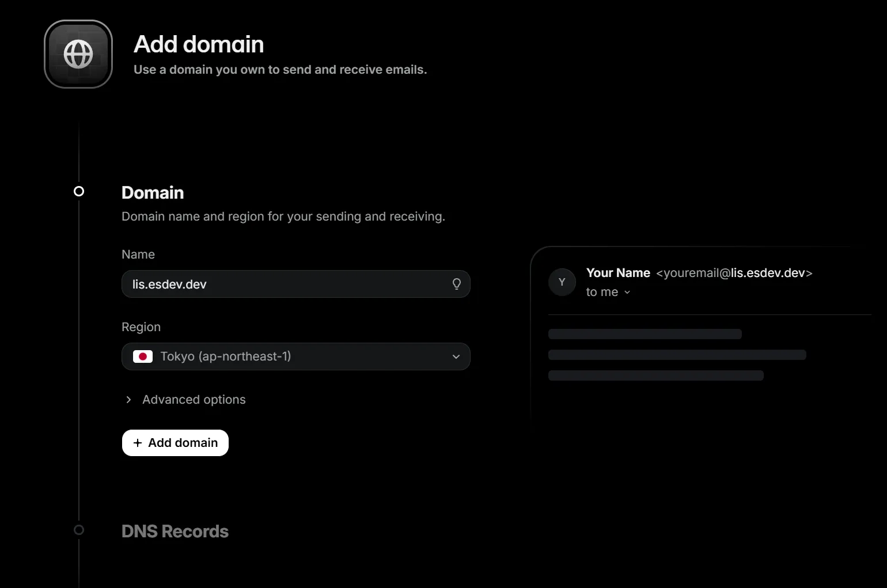887x588 pixels.
Task: Click the Japan flag icon in Region
Action: point(143,356)
